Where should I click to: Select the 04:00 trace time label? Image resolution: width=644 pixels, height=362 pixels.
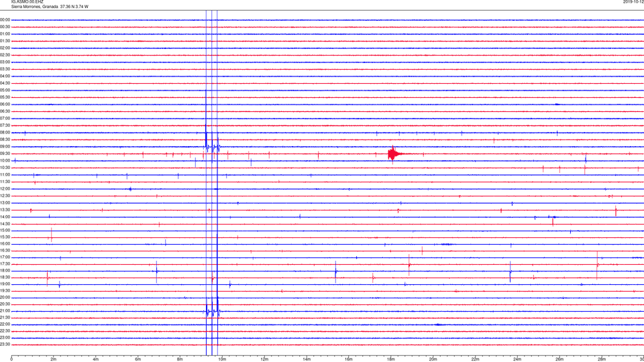tap(5, 76)
